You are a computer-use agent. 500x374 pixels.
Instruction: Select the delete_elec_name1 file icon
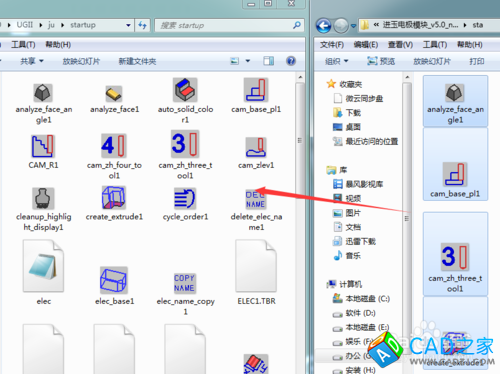(x=256, y=199)
